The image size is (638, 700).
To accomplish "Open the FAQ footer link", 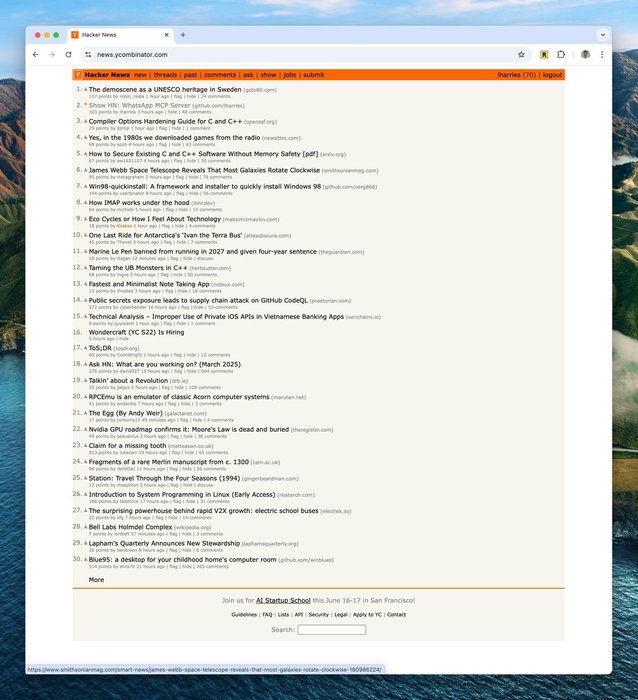I will click(x=267, y=615).
